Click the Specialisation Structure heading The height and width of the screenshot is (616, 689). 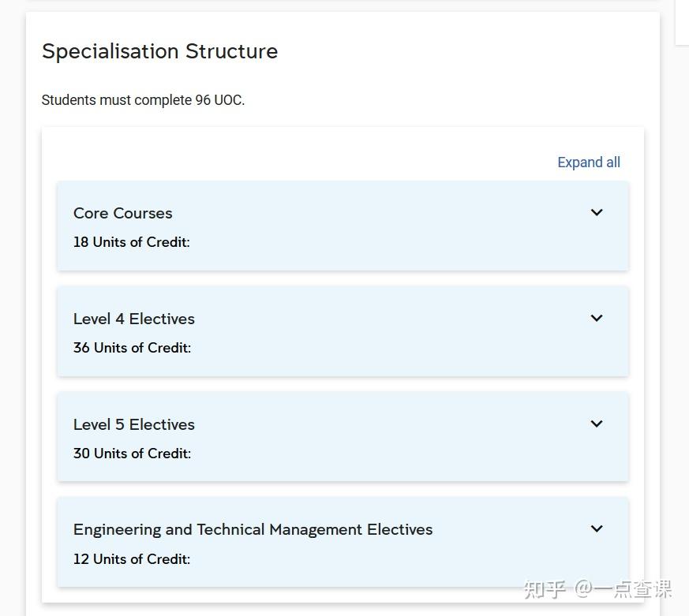(x=159, y=51)
